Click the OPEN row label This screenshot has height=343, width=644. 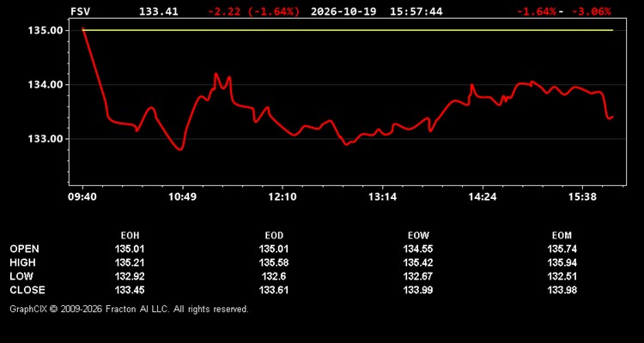[x=24, y=249]
